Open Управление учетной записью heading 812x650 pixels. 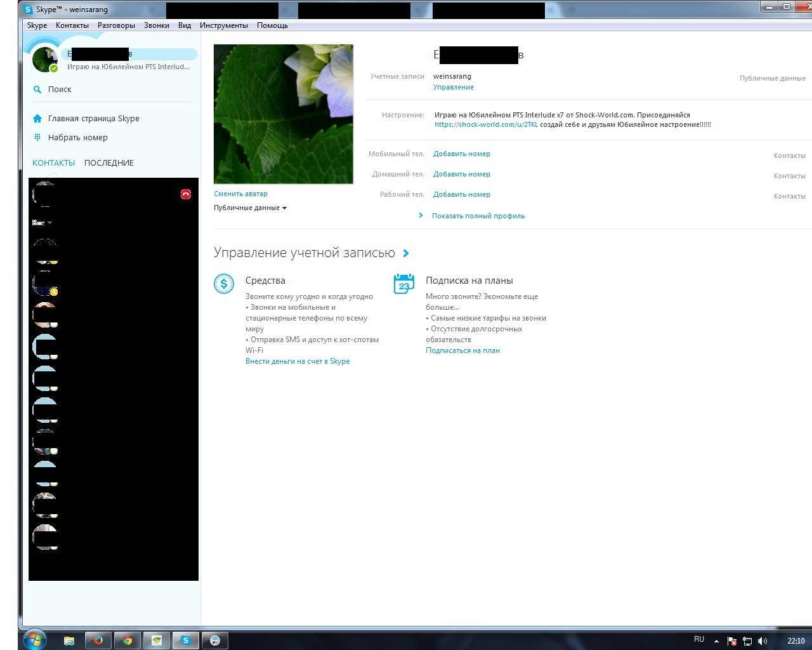pyautogui.click(x=304, y=253)
